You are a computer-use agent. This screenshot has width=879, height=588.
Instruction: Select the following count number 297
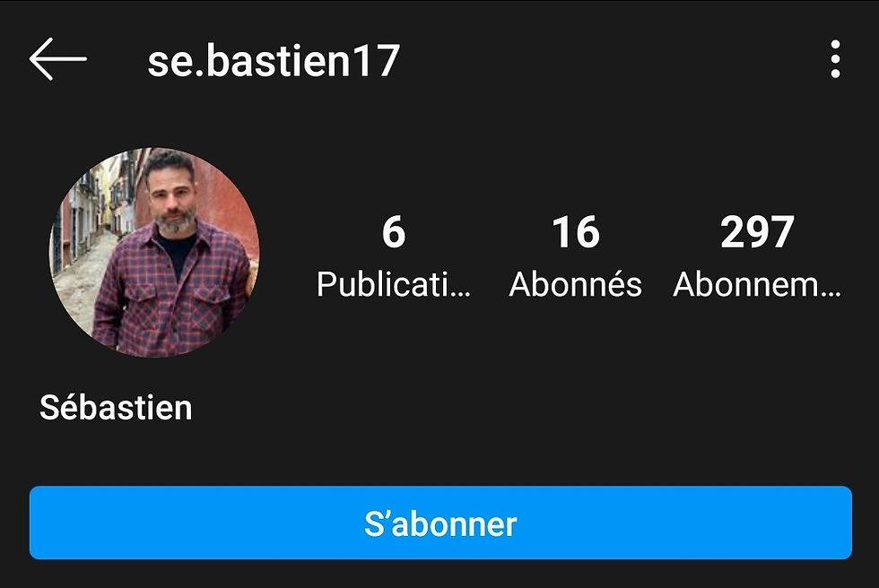[x=757, y=232]
